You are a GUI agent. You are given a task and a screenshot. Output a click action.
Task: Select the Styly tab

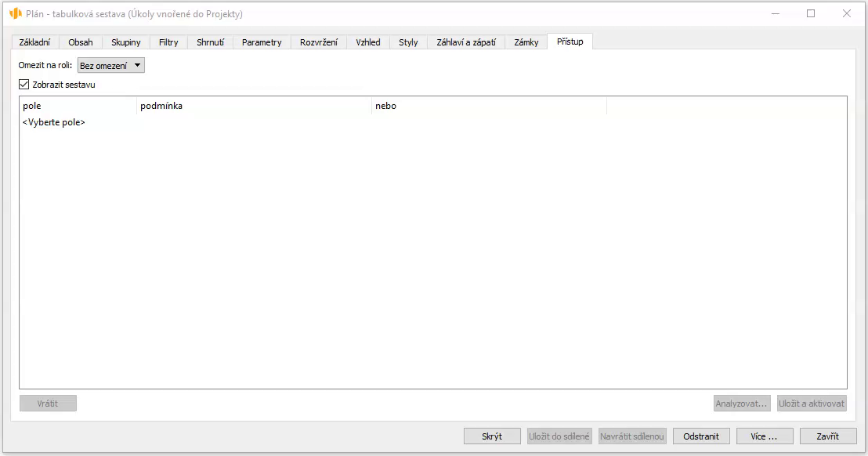click(x=408, y=42)
